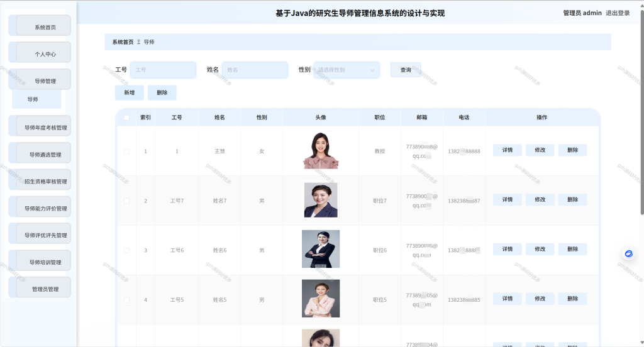Focus the 姓名 search input field
644x347 pixels.
(255, 70)
